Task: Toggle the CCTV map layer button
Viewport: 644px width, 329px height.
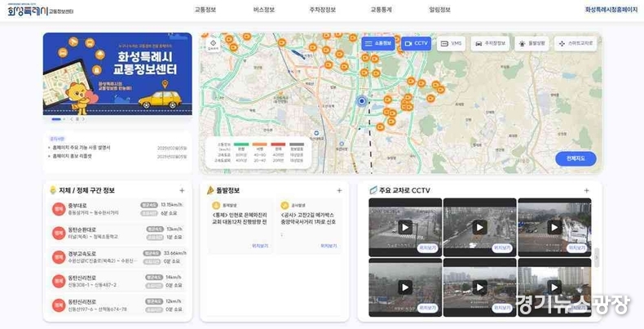Action: 416,43
